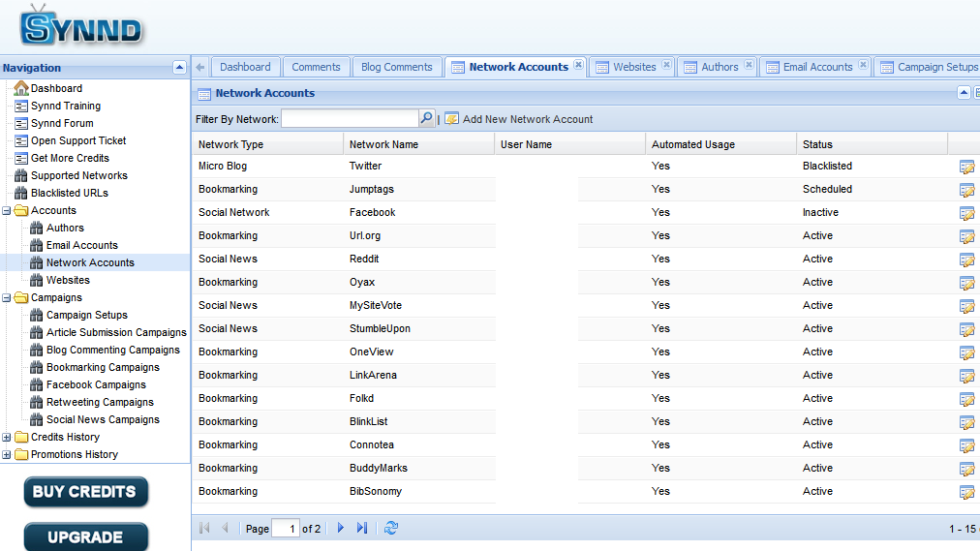
Task: Collapse the Accounts folder
Action: click(x=6, y=210)
